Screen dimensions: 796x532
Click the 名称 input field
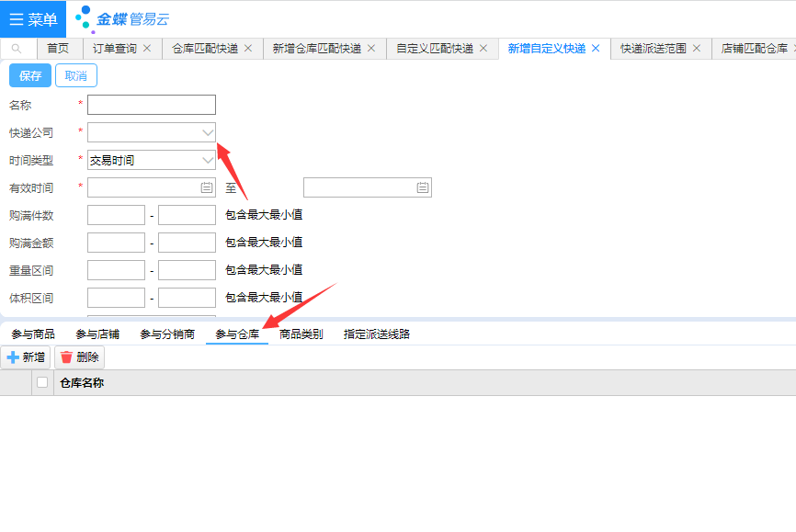[152, 105]
